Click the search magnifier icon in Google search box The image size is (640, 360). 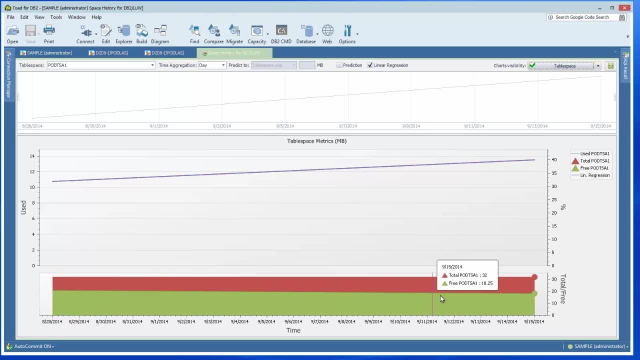[x=550, y=17]
